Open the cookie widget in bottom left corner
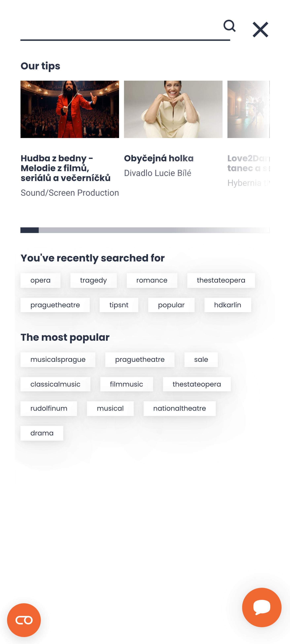This screenshot has height=644, width=290. 24,620
